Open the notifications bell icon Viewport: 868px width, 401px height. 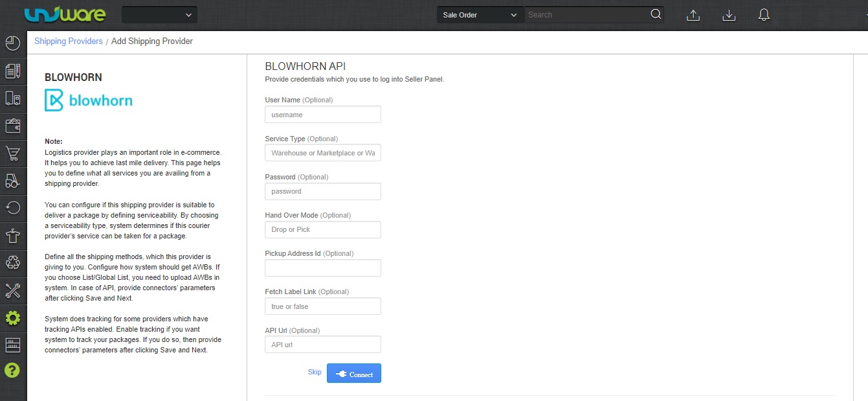coord(764,15)
